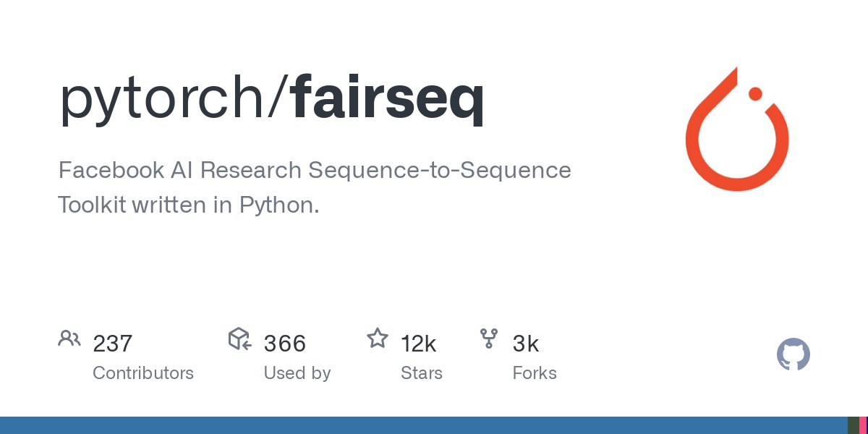Click the Used by package icon
Image resolution: width=868 pixels, height=434 pixels.
pos(239,339)
